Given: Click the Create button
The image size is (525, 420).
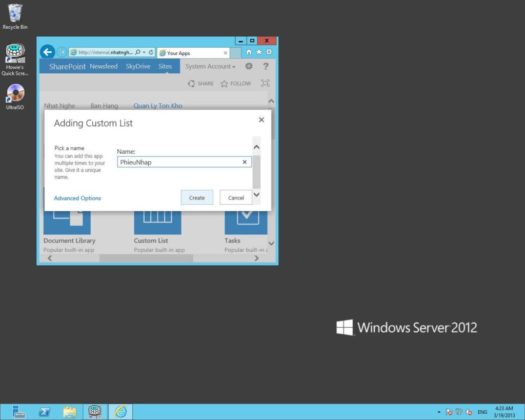Looking at the screenshot, I should click(197, 197).
